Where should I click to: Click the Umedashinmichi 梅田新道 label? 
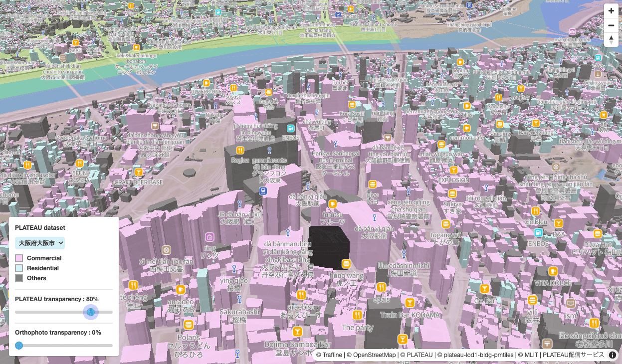(404, 269)
